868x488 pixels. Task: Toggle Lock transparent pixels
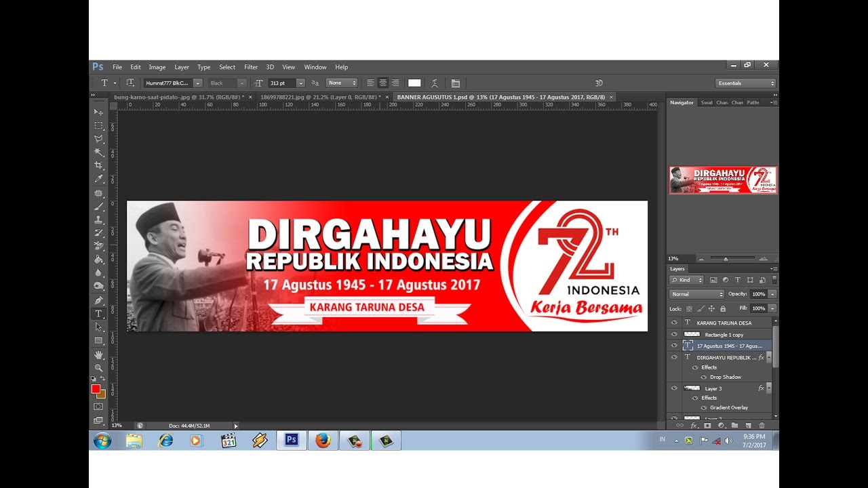[x=690, y=308]
